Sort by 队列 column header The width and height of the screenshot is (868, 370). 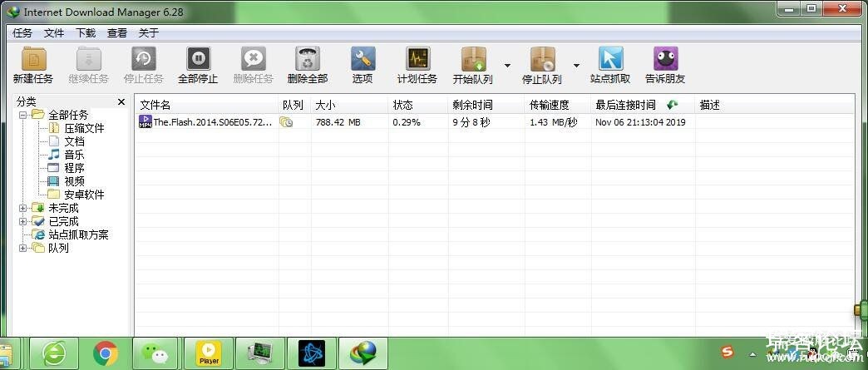click(x=294, y=106)
